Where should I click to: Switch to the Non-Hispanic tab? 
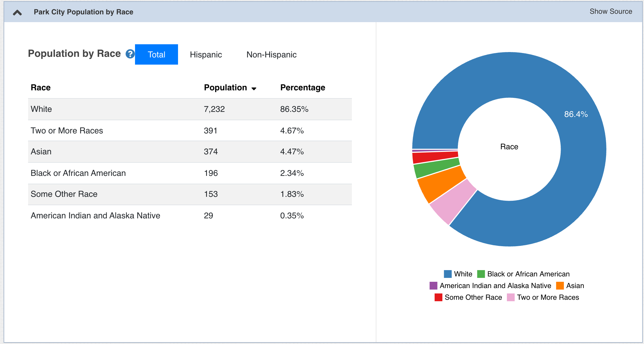click(x=271, y=54)
